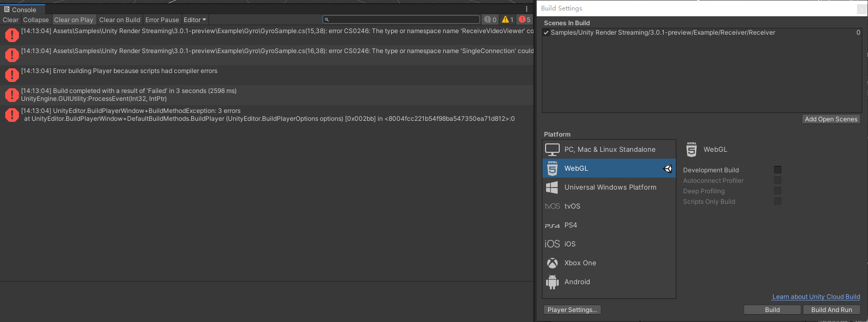Viewport: 868px width, 322px height.
Task: Select Android platform
Action: [609, 282]
